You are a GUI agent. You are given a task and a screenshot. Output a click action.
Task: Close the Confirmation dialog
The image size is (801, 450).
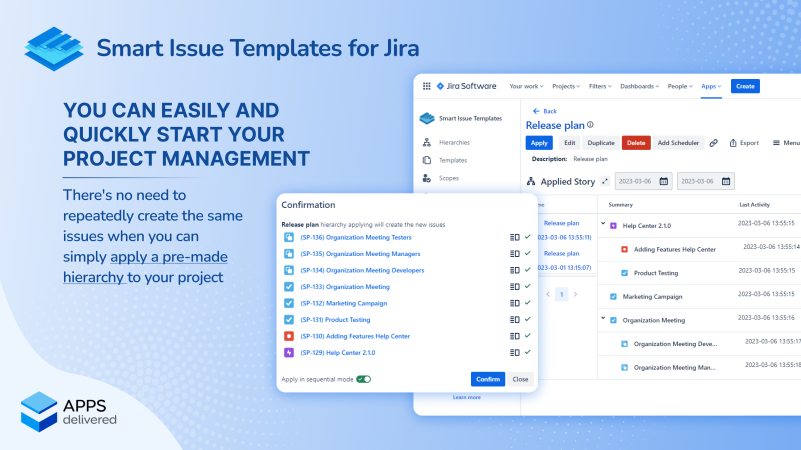click(520, 379)
